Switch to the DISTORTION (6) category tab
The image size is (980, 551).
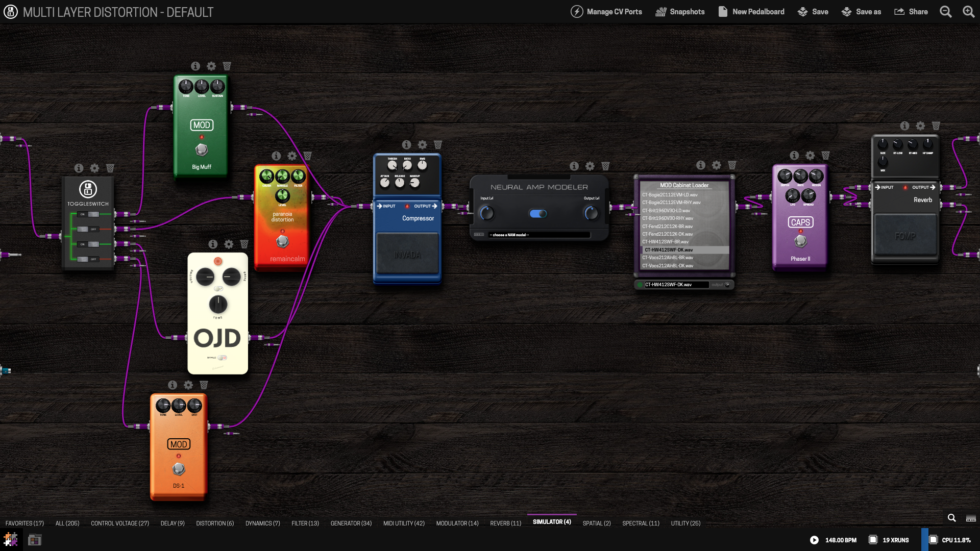coord(215,523)
